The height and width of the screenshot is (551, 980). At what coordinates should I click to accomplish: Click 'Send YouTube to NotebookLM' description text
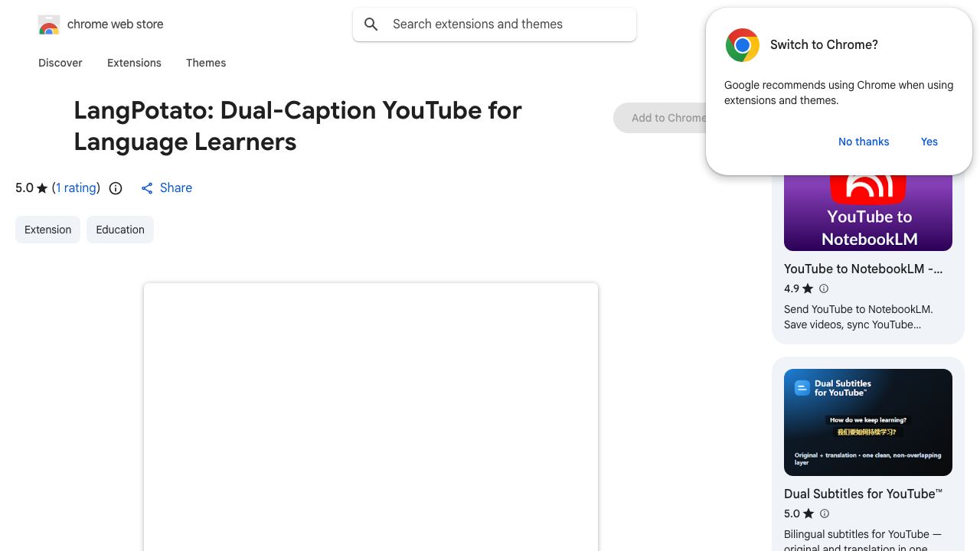point(858,317)
